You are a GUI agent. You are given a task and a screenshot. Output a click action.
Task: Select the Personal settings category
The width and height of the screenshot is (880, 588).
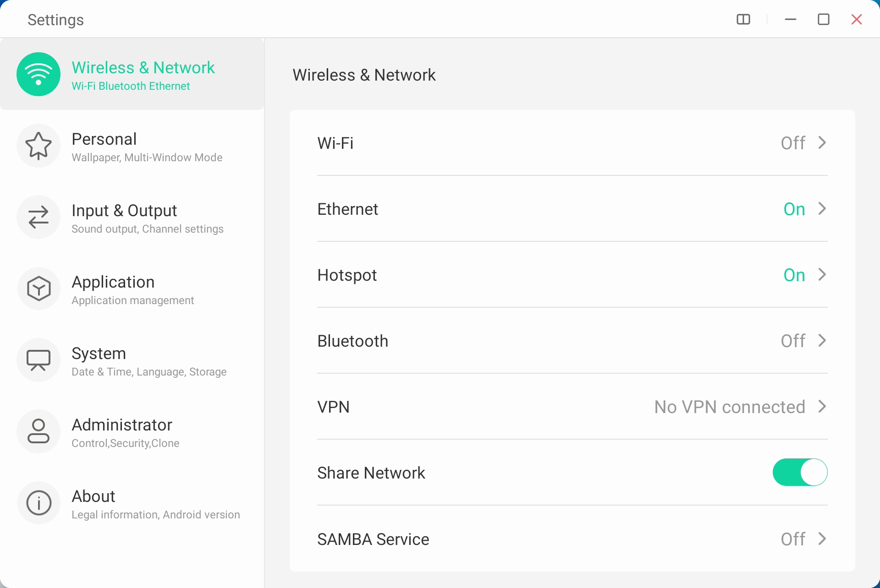tap(147, 147)
